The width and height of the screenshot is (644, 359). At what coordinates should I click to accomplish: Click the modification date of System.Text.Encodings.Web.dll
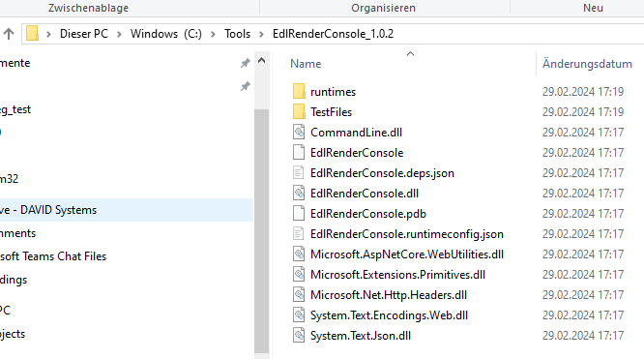coord(583,315)
